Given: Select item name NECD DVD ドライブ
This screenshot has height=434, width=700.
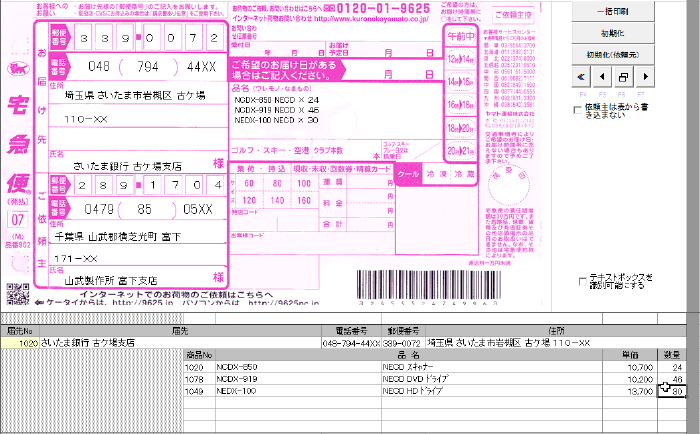Looking at the screenshot, I should (492, 379).
